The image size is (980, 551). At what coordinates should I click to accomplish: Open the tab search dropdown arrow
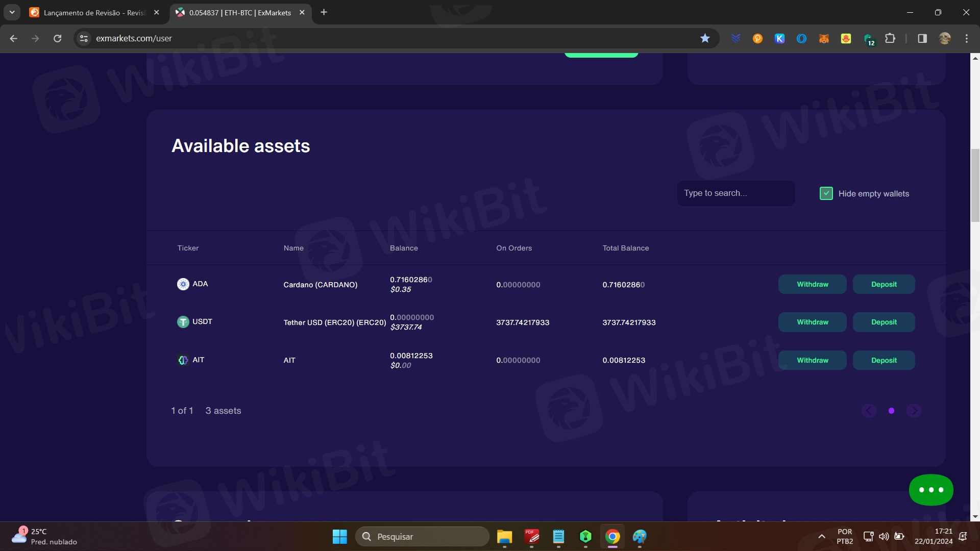click(12, 12)
